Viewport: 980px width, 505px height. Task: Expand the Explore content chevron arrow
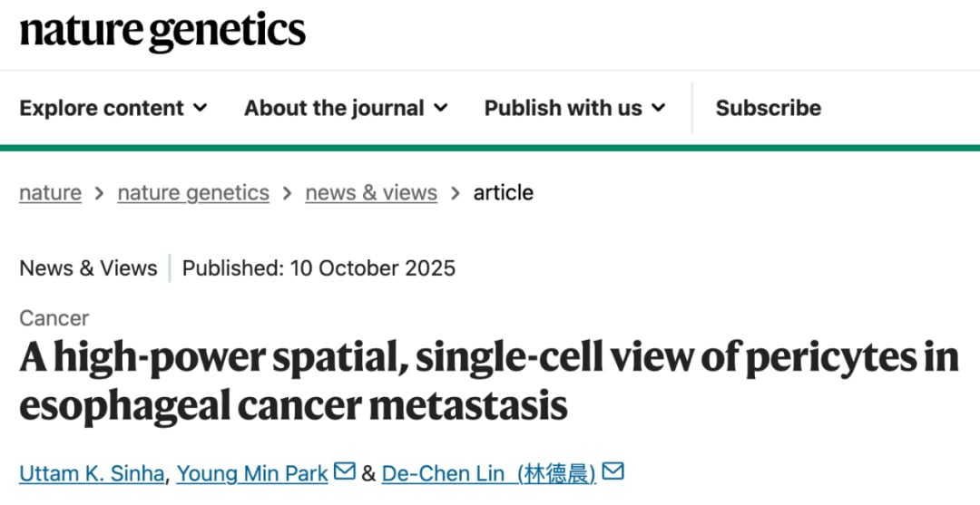click(x=201, y=108)
